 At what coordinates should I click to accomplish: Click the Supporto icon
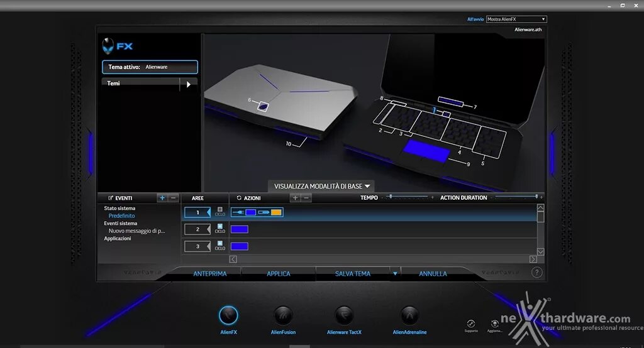tap(470, 324)
